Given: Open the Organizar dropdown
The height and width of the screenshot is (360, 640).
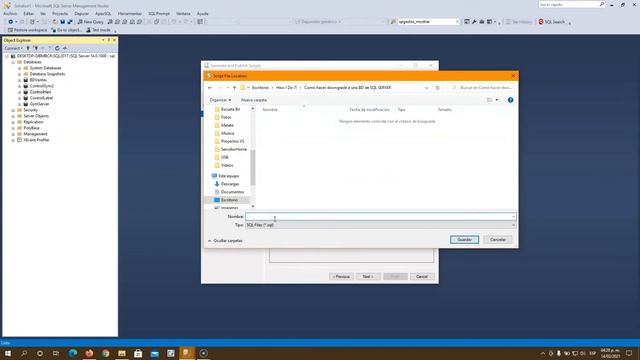Looking at the screenshot, I should (220, 100).
